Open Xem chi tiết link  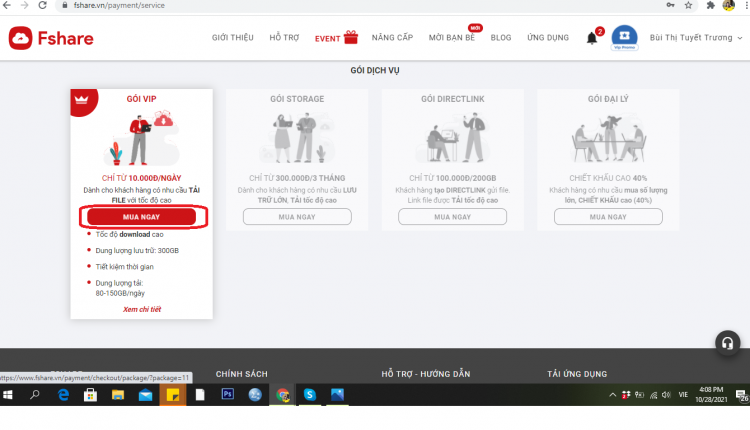click(x=142, y=309)
